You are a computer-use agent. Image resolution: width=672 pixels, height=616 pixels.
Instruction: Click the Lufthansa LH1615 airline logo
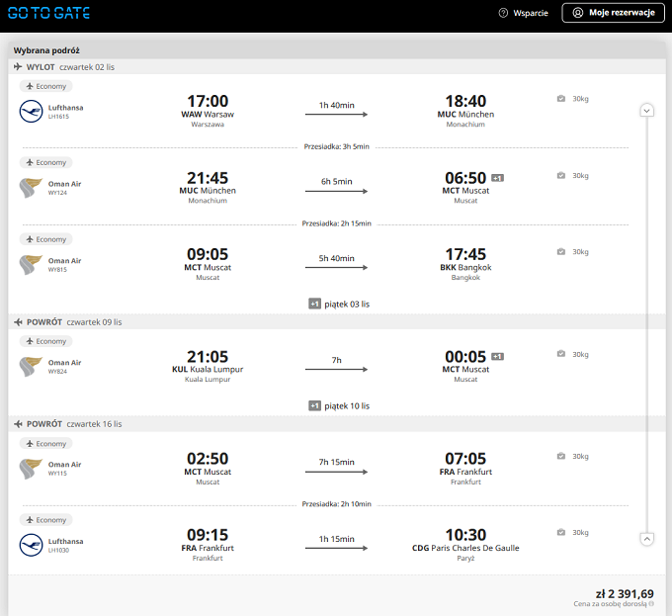click(x=31, y=112)
